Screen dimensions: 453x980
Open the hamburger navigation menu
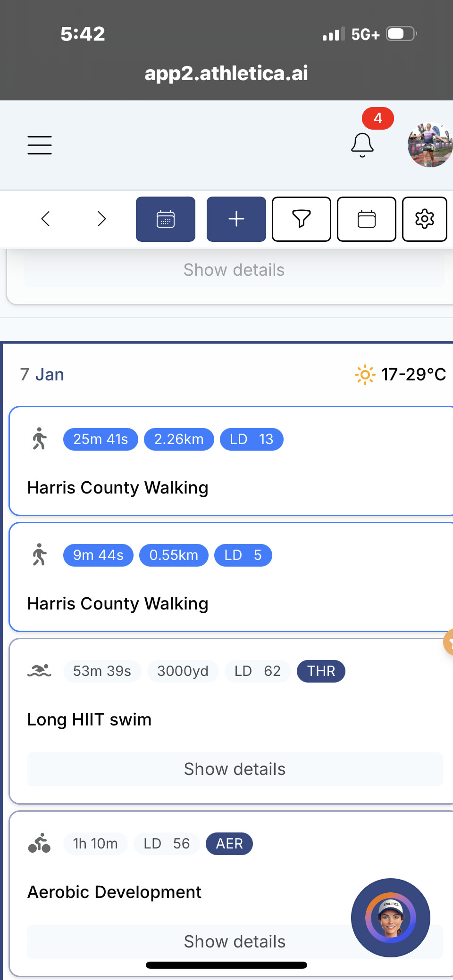pyautogui.click(x=40, y=145)
